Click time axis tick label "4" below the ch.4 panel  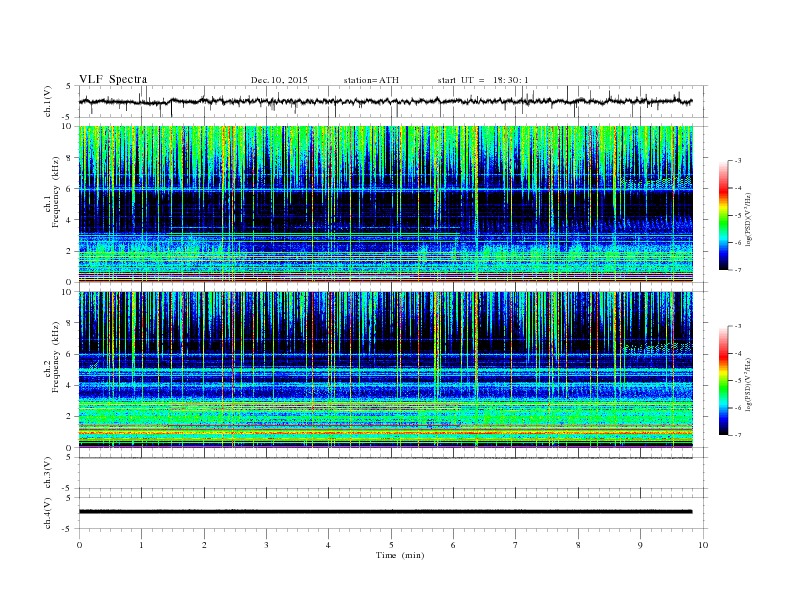[x=328, y=545]
